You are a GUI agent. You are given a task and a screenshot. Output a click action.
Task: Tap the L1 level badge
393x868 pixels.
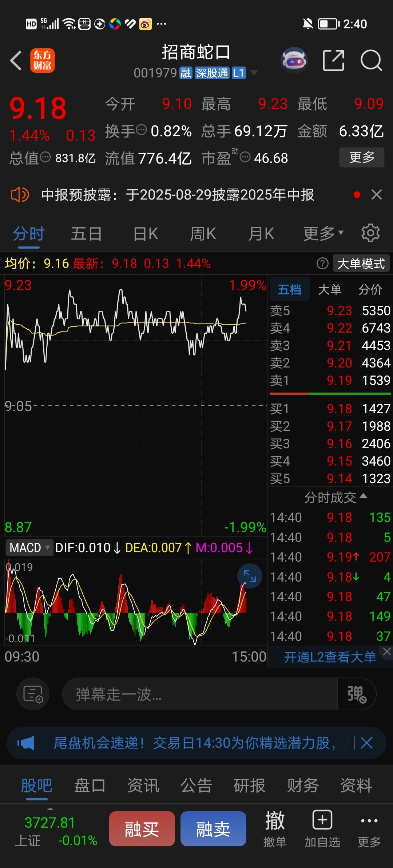[x=238, y=73]
